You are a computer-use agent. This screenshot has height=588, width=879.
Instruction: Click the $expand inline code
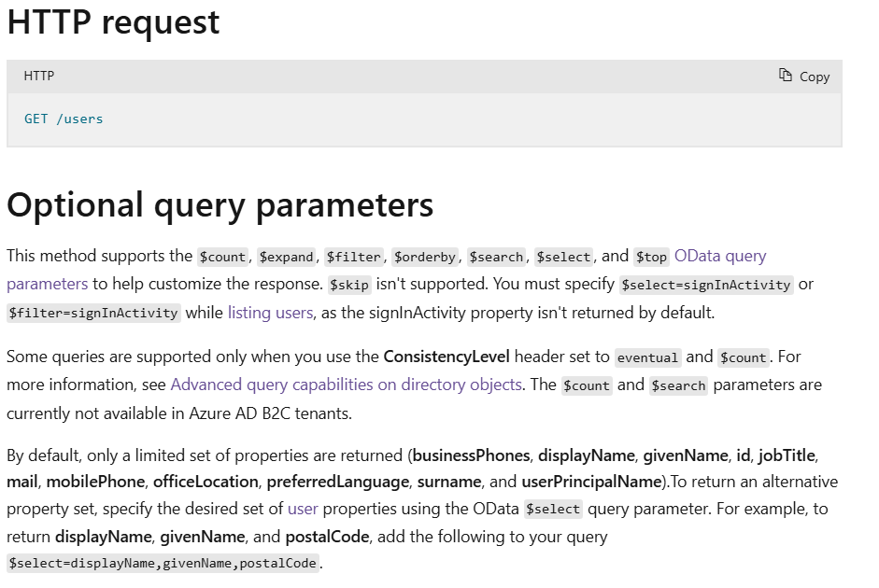tap(286, 257)
